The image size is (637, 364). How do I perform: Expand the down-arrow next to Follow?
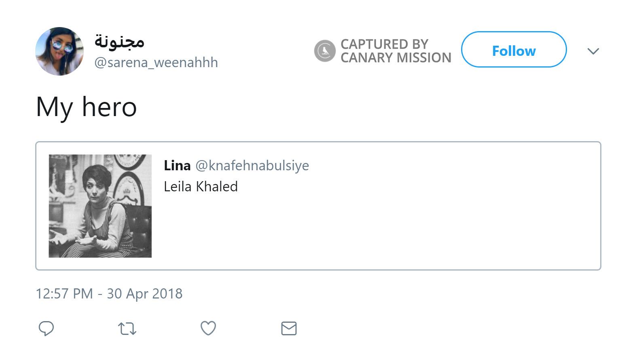coord(593,51)
